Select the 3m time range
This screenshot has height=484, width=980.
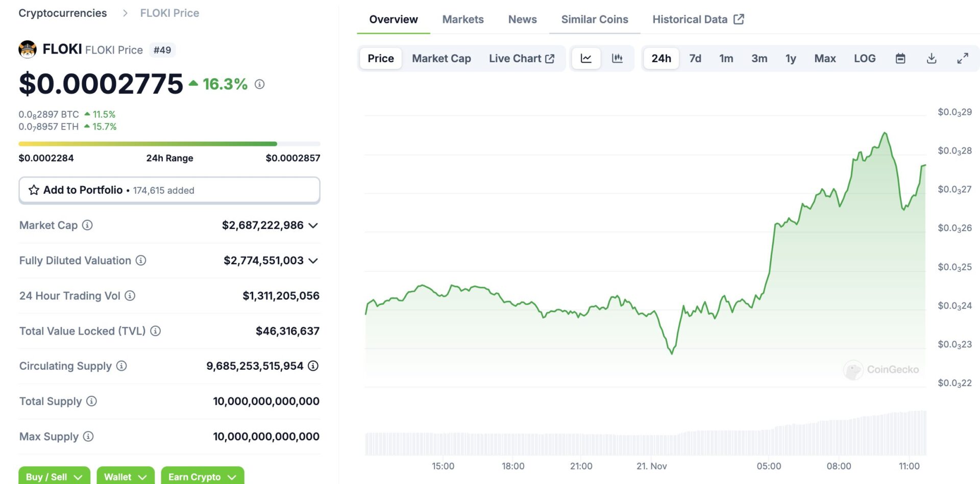pyautogui.click(x=759, y=59)
